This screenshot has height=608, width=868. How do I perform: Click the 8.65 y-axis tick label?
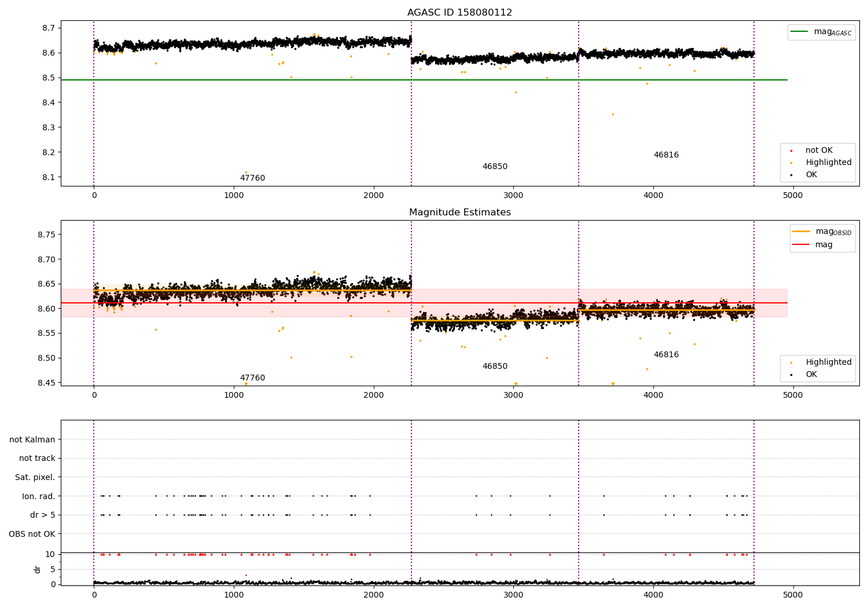coord(46,284)
